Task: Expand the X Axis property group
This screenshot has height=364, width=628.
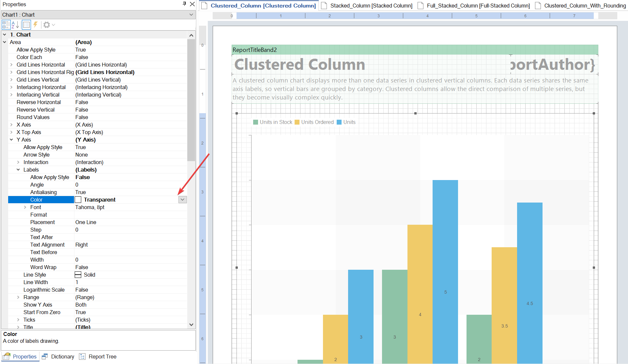Action: (x=11, y=125)
